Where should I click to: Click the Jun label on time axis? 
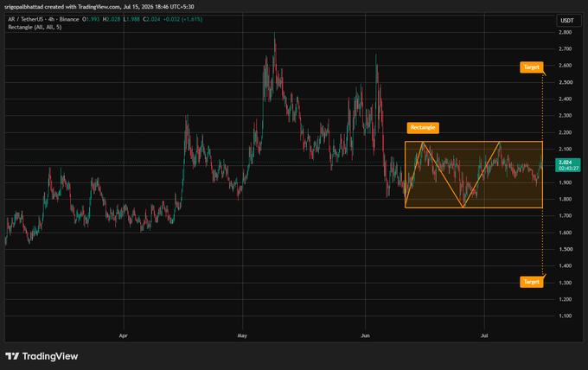coord(365,335)
